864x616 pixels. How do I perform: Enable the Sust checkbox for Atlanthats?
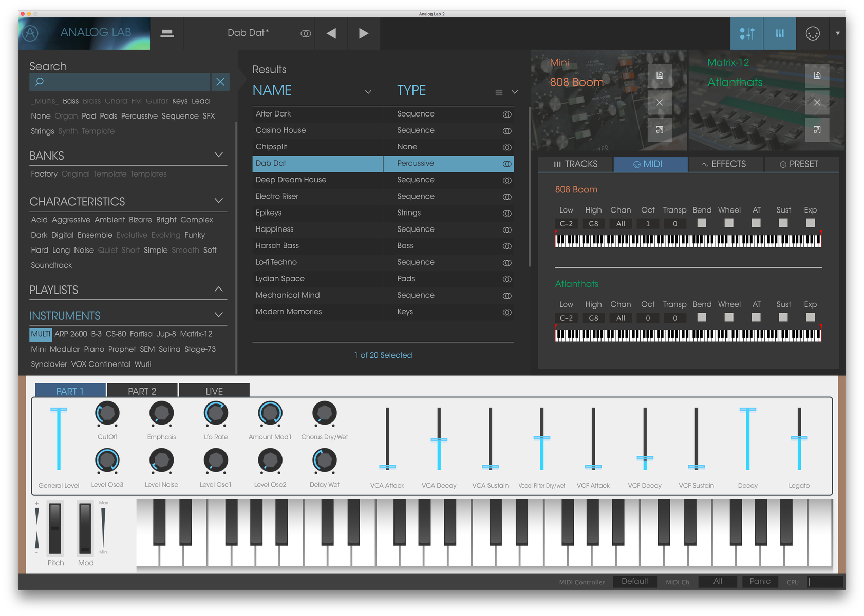(783, 317)
